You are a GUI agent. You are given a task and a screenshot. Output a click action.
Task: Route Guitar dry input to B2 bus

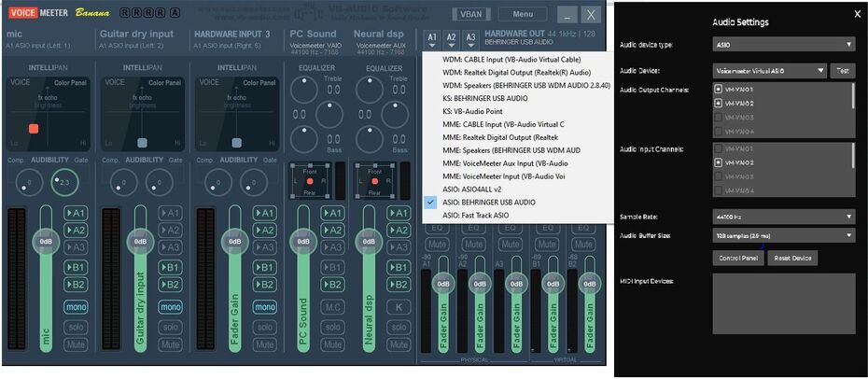click(x=170, y=285)
